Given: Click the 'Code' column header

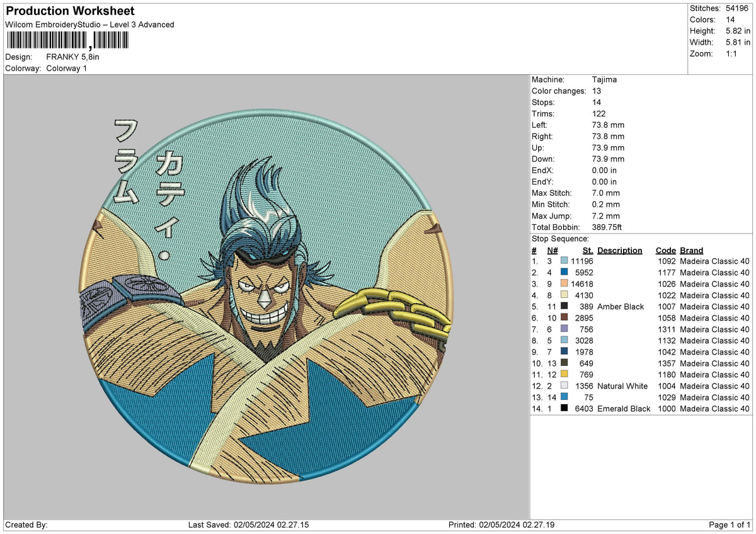Looking at the screenshot, I should point(665,251).
